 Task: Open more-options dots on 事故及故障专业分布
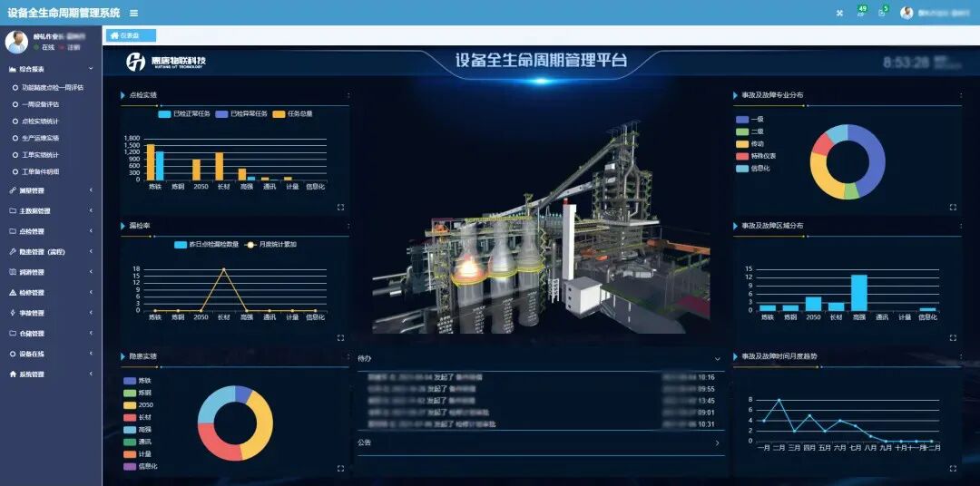961,95
